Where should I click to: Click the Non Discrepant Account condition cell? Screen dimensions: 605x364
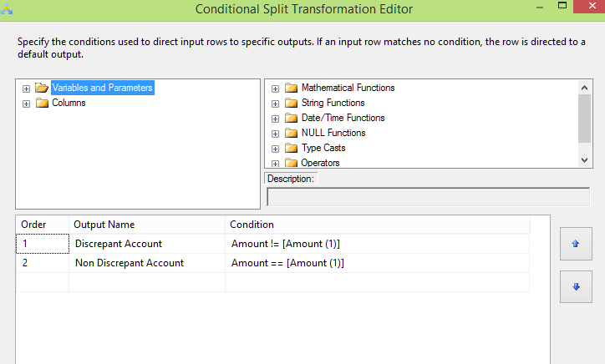377,263
